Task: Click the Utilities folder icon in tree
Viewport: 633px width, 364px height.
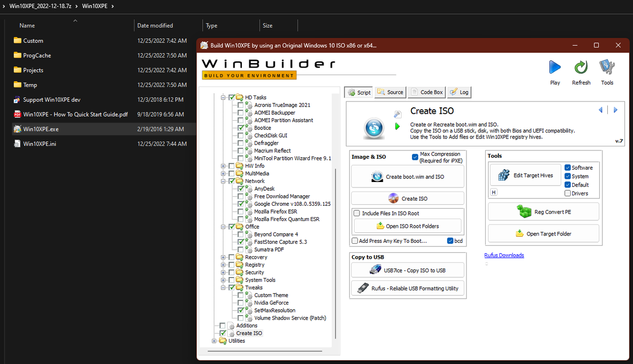Action: point(223,341)
